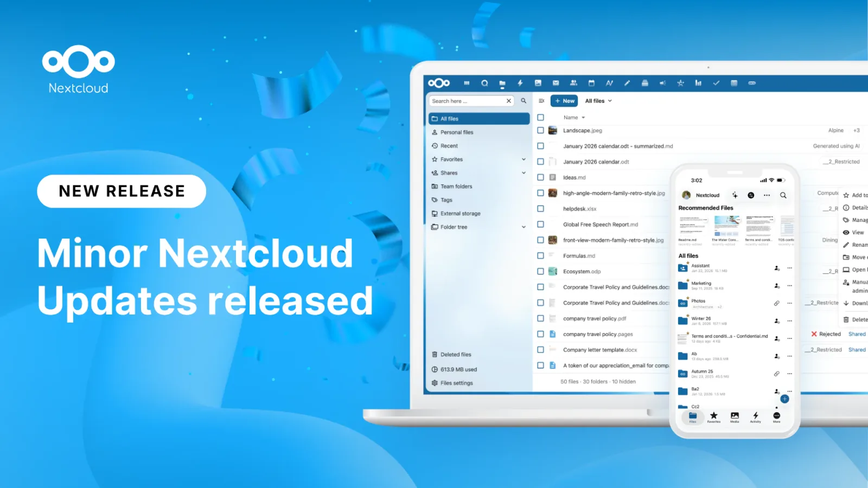This screenshot has height=488, width=868.
Task: Open the Tables grid icon in the top bar
Action: [734, 83]
